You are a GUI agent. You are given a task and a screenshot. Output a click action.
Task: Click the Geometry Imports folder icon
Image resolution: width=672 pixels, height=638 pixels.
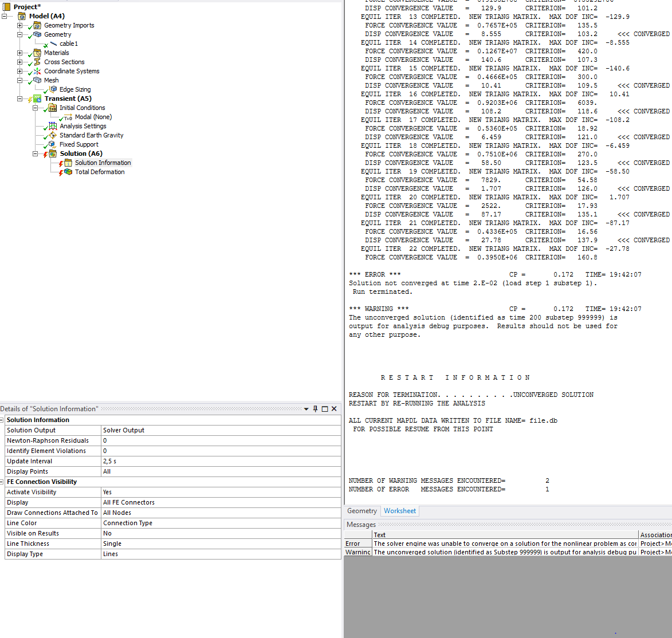(37, 25)
